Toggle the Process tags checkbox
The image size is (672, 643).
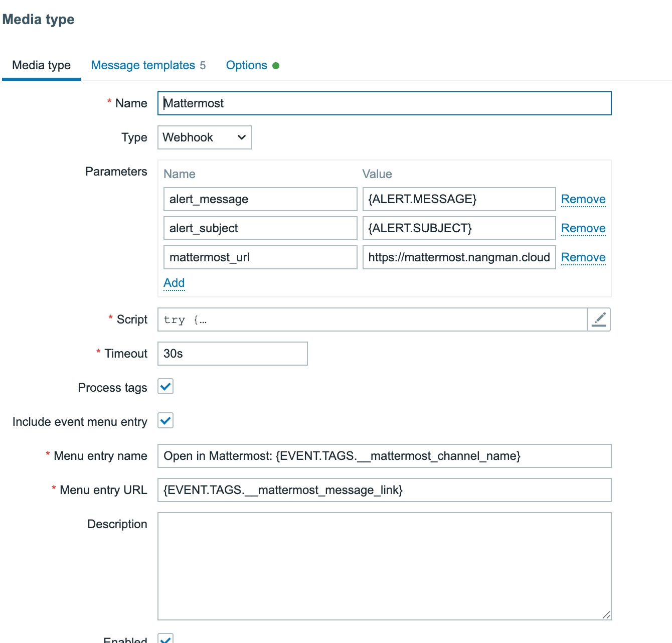tap(165, 387)
